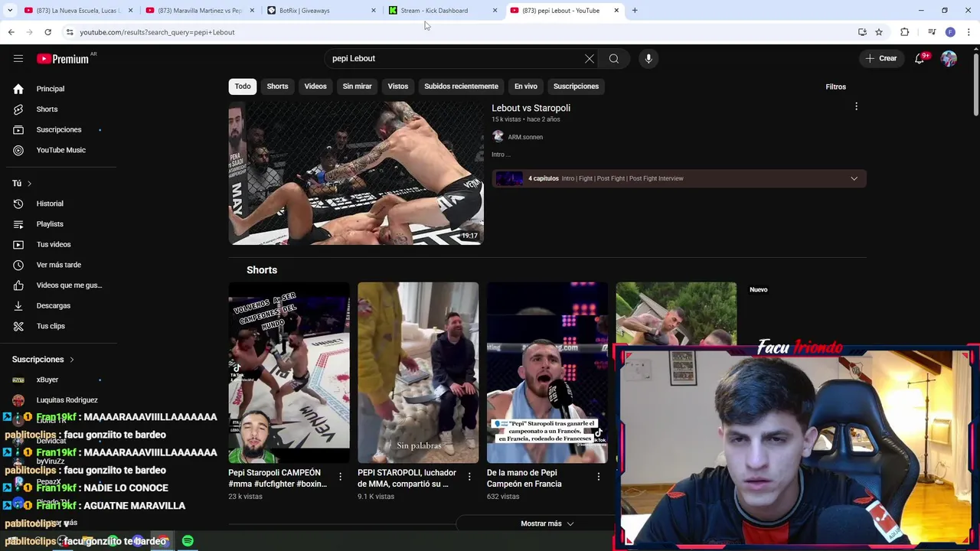Click the Crear button
Image resolution: width=980 pixels, height=551 pixels.
click(881, 58)
